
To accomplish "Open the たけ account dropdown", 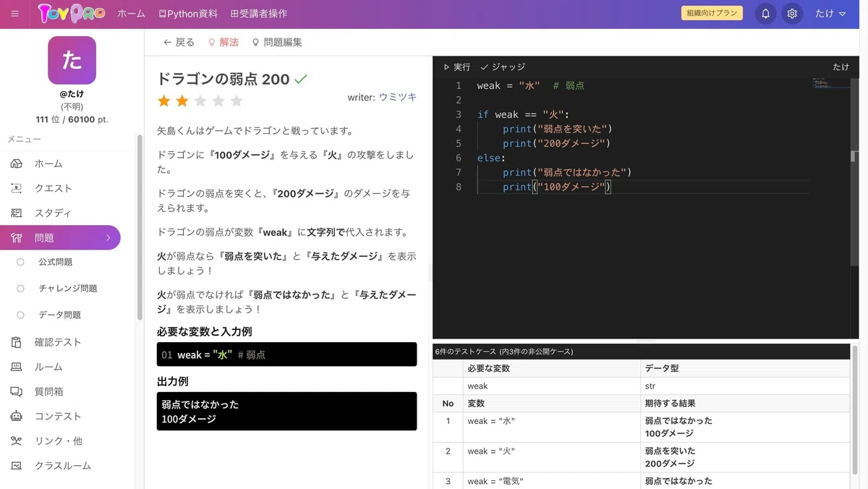I will (x=830, y=14).
